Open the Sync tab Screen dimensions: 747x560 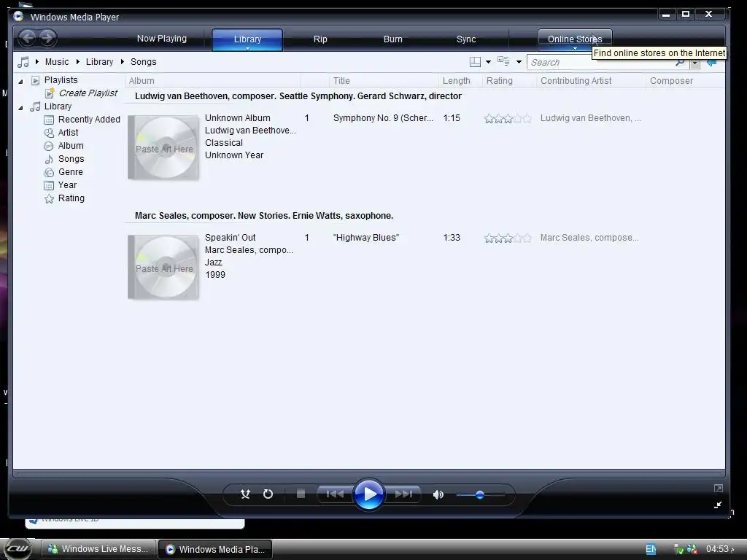coord(466,39)
